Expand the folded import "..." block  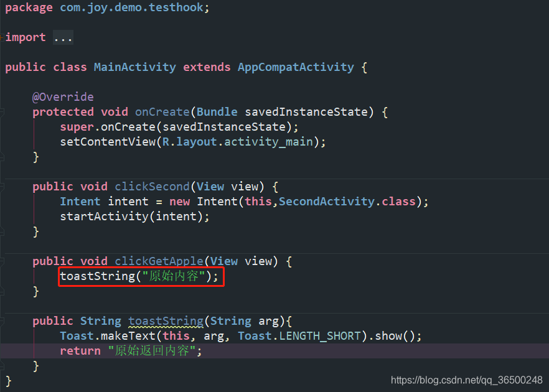pos(63,37)
